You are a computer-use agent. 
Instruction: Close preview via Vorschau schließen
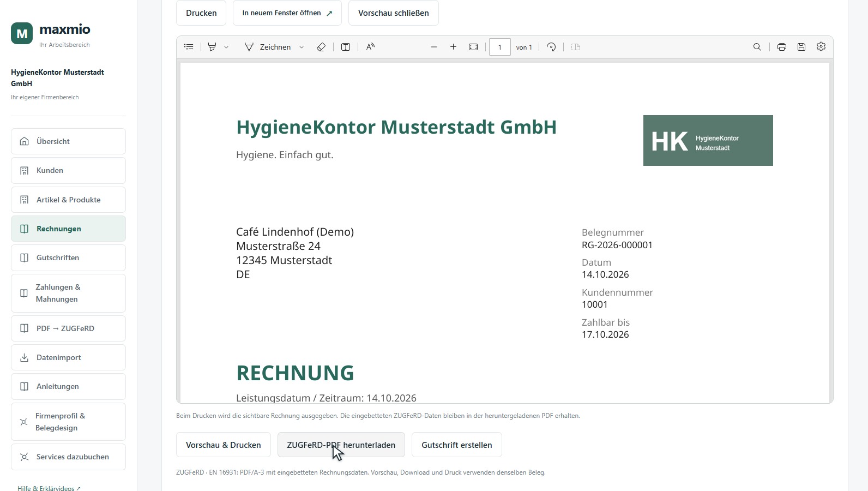click(394, 13)
